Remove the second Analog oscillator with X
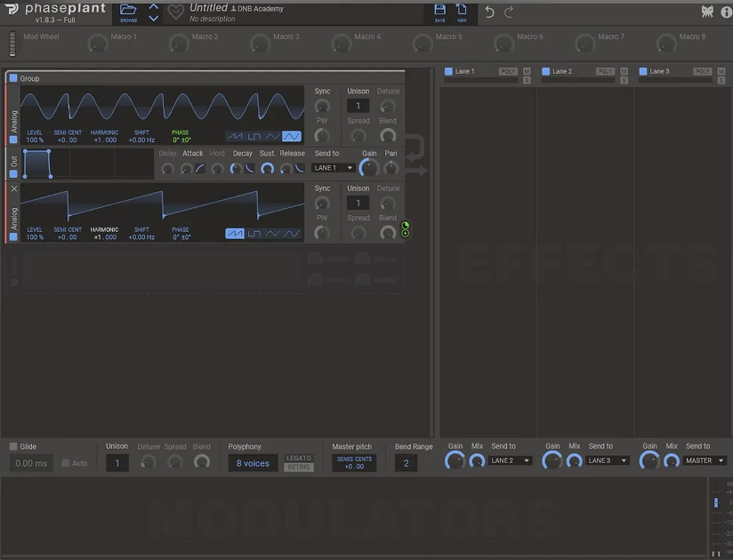This screenshot has width=733, height=560. pos(14,188)
